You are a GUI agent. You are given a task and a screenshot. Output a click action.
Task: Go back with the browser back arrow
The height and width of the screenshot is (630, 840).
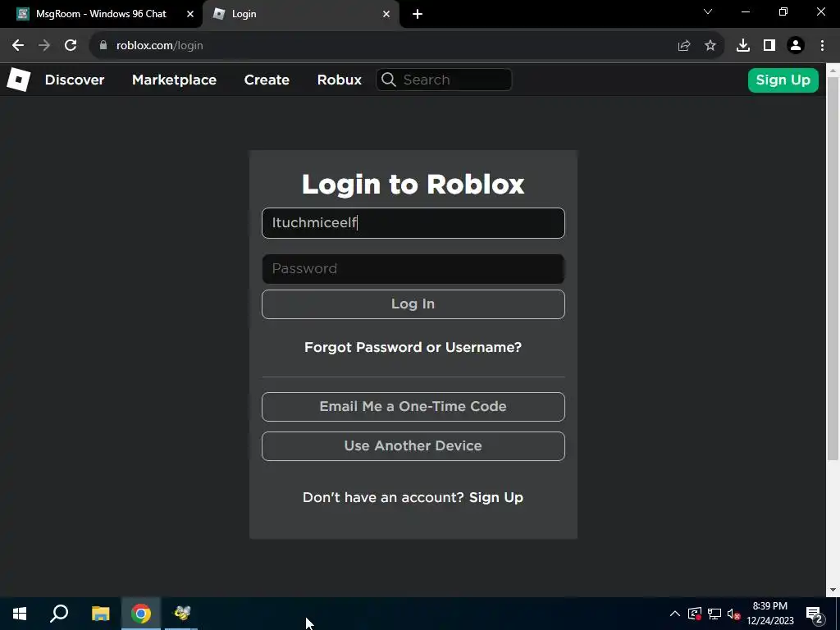tap(18, 46)
